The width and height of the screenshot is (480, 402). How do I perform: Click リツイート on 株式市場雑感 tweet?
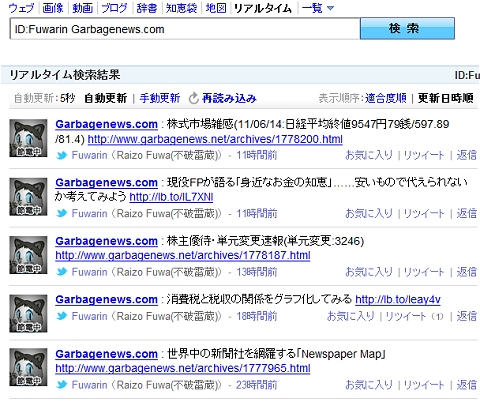coord(424,155)
